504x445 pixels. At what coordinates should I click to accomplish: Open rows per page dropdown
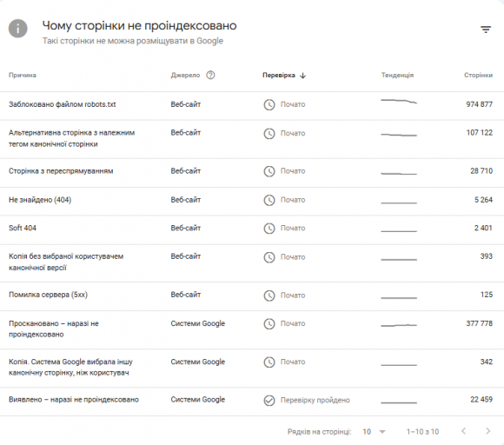[x=382, y=431]
